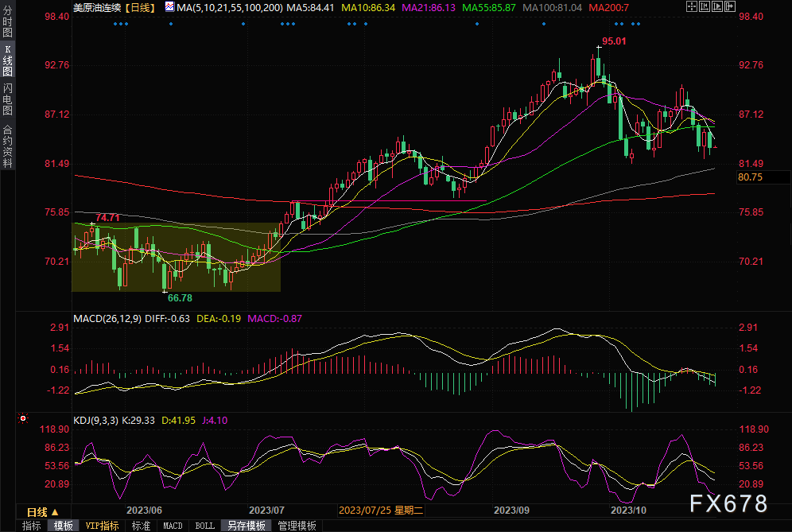Screen dimensions: 792x532
Task: Open the 合约资料 contract info panel
Action: pos(7,146)
